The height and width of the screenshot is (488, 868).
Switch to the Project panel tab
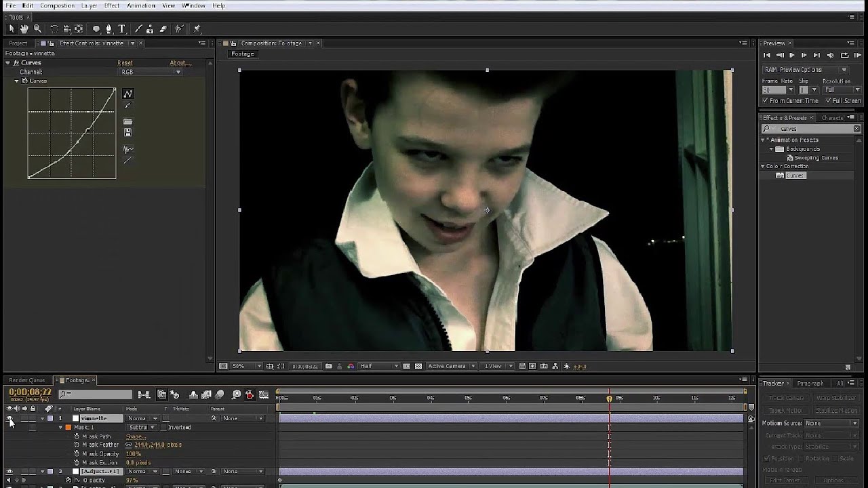pyautogui.click(x=18, y=43)
